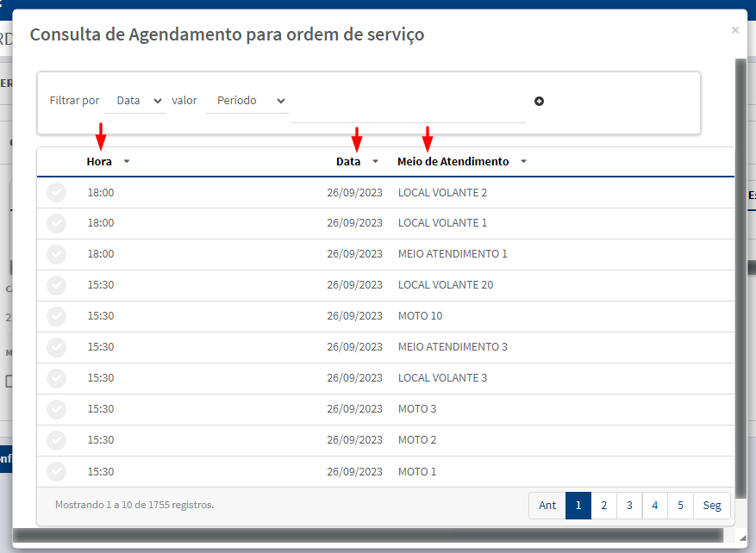Image resolution: width=756 pixels, height=553 pixels.
Task: Go to page 4
Action: click(x=655, y=506)
